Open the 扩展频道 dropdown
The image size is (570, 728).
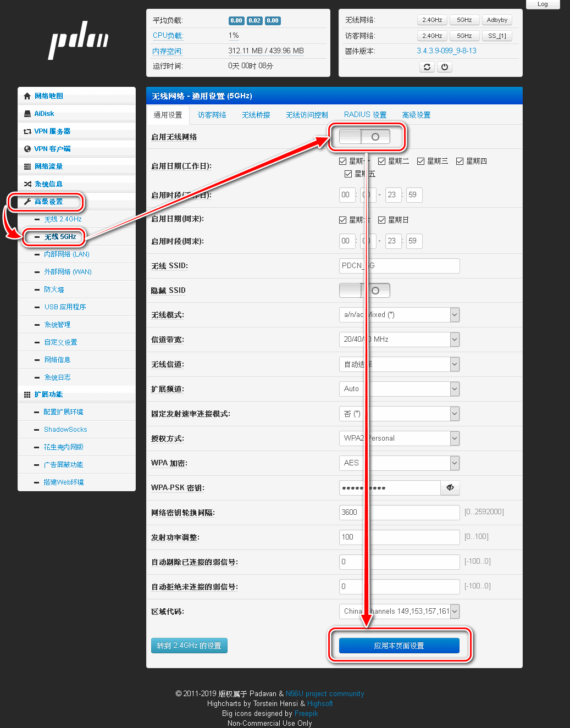point(399,388)
